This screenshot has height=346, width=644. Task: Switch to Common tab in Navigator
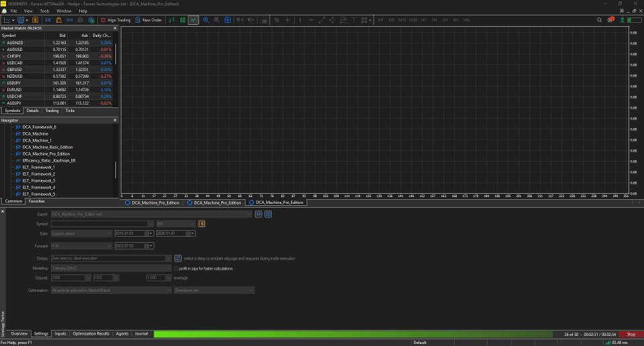tap(13, 201)
